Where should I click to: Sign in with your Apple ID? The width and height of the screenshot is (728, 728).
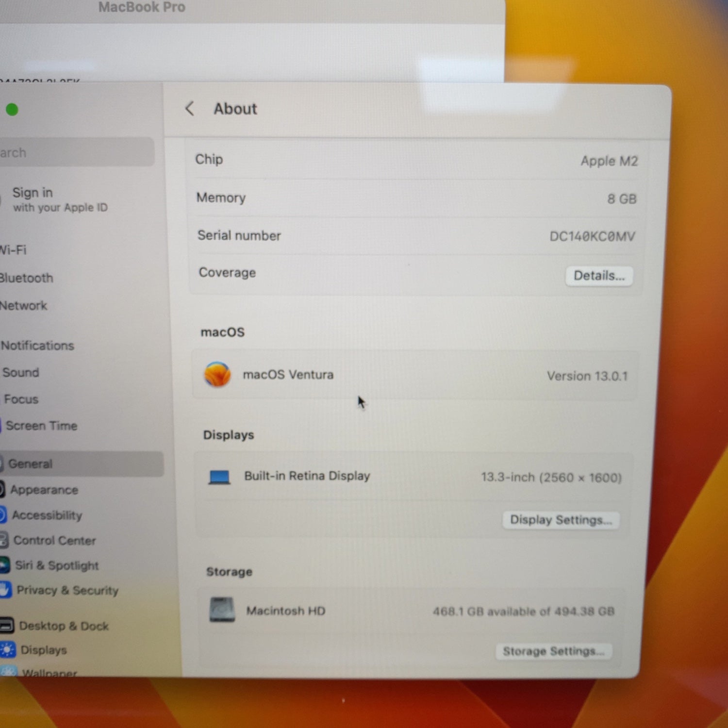tap(60, 199)
